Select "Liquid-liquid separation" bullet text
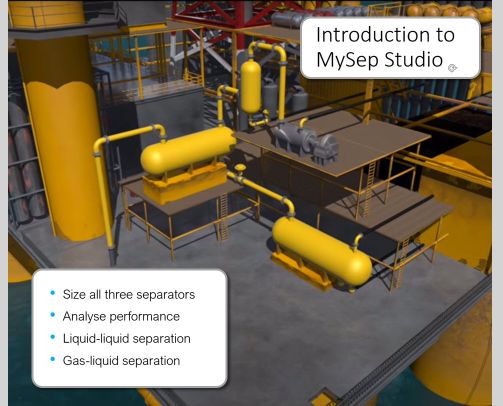503x406 pixels. 127,339
